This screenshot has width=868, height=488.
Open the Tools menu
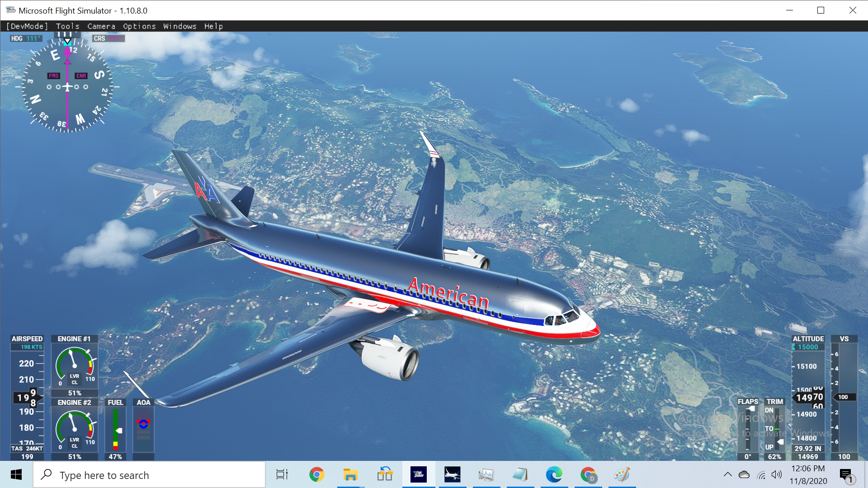pyautogui.click(x=68, y=26)
